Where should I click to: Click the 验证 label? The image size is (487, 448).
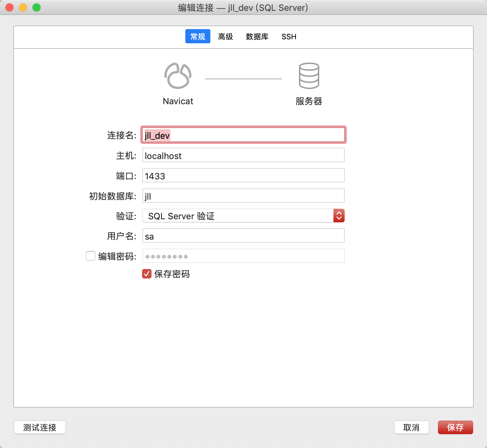(126, 216)
